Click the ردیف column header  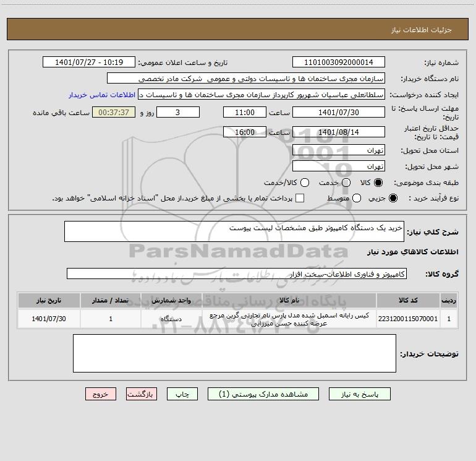[449, 300]
